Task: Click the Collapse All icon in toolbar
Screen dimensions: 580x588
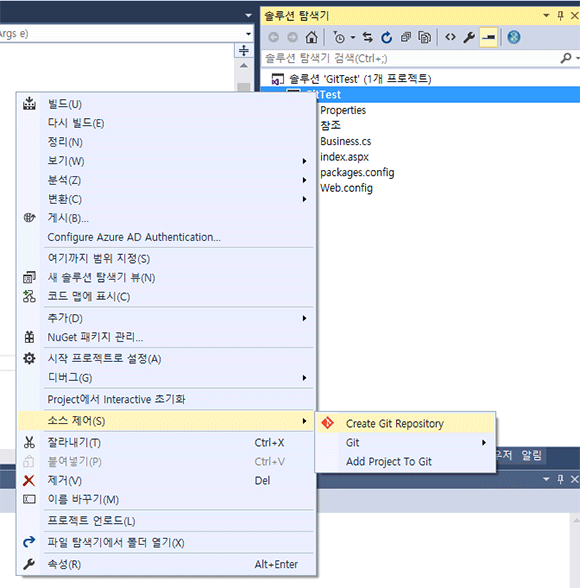Action: click(406, 37)
